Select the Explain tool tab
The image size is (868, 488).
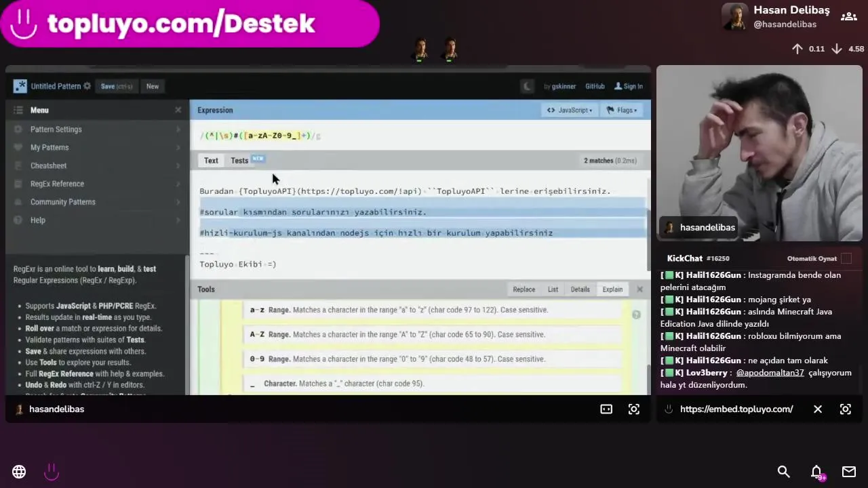coord(612,289)
